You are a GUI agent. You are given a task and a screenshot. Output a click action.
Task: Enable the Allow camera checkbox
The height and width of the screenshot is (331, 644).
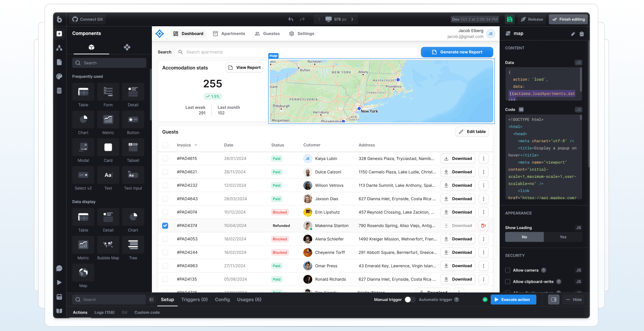click(508, 270)
